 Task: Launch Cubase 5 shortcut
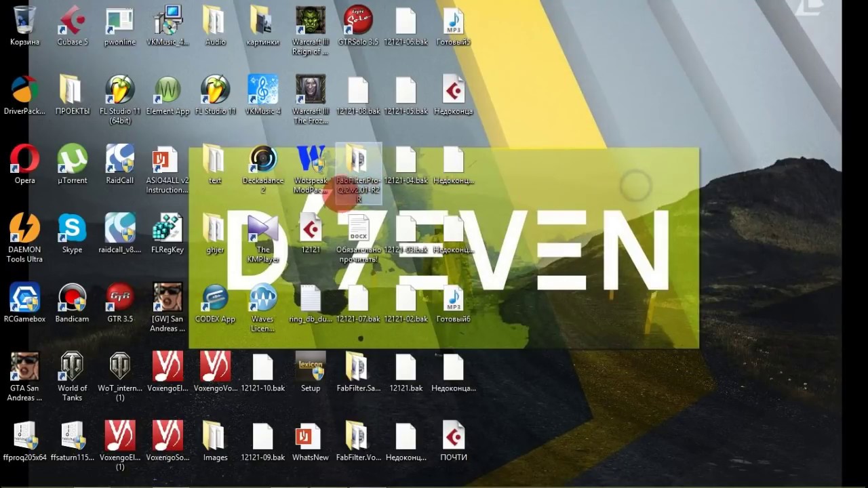(72, 26)
